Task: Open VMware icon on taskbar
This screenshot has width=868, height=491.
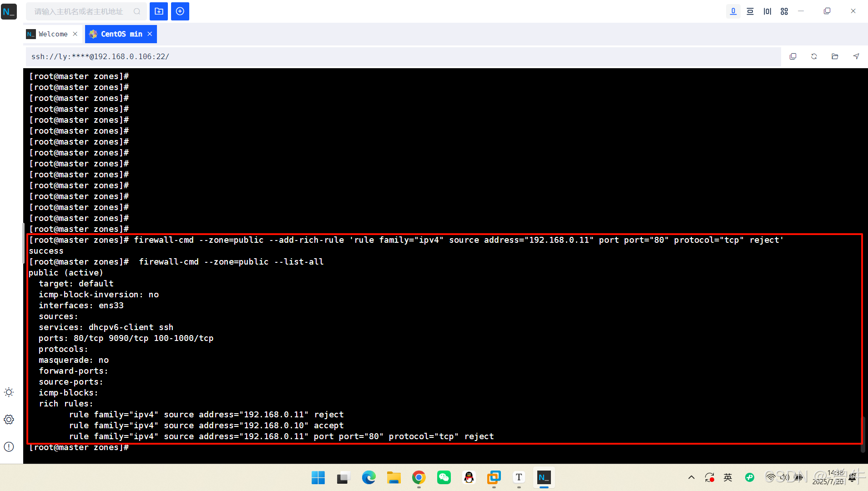Action: click(494, 477)
